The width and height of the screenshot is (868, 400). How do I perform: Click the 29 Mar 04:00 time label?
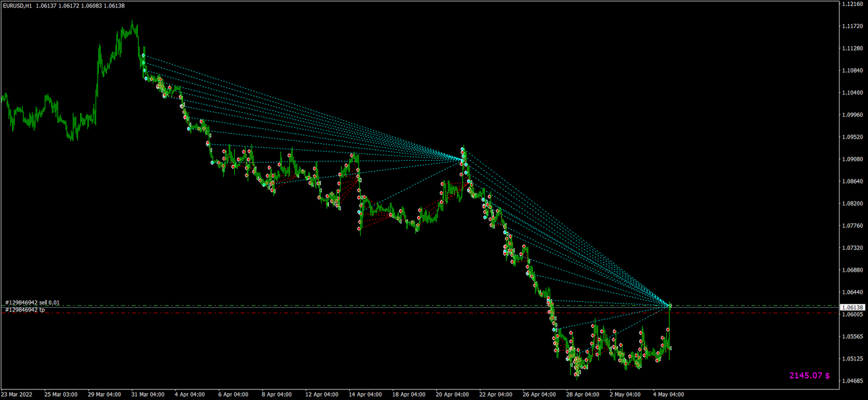[x=104, y=395]
